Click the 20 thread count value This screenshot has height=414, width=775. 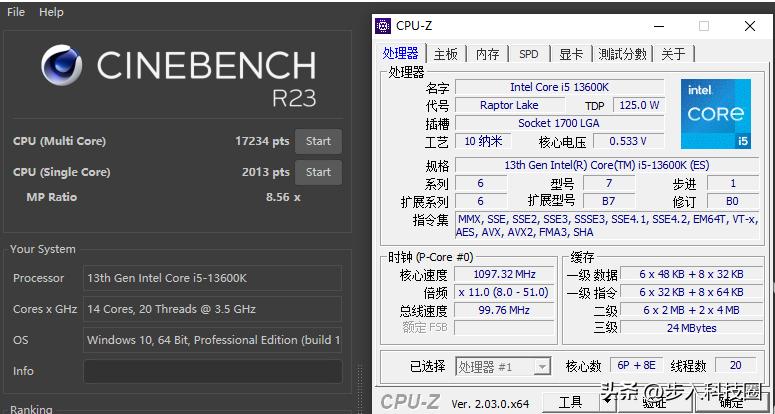coord(735,366)
